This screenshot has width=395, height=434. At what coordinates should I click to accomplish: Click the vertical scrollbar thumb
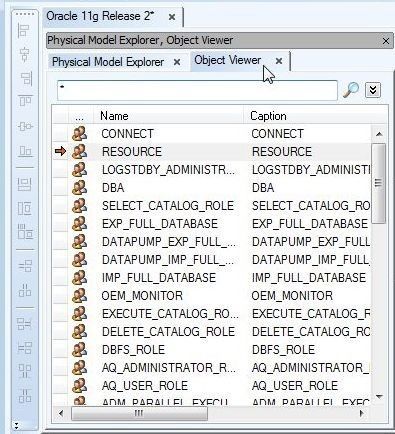(x=379, y=183)
